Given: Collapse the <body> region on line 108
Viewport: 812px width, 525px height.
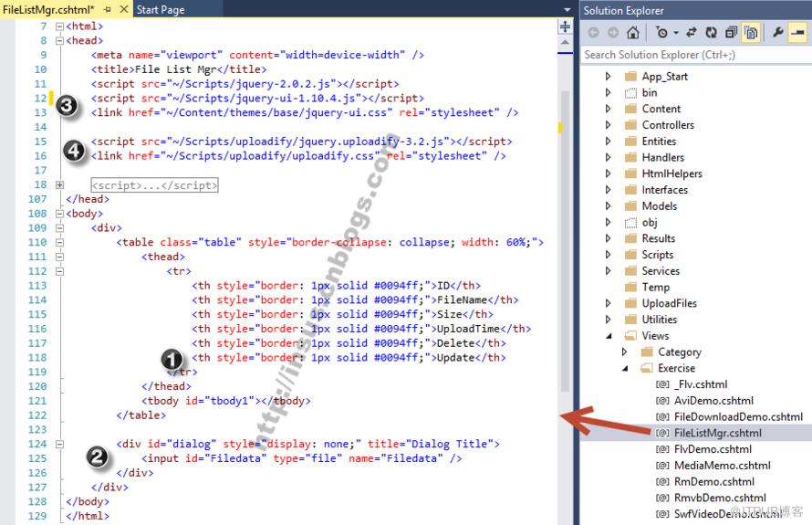Looking at the screenshot, I should click(59, 214).
